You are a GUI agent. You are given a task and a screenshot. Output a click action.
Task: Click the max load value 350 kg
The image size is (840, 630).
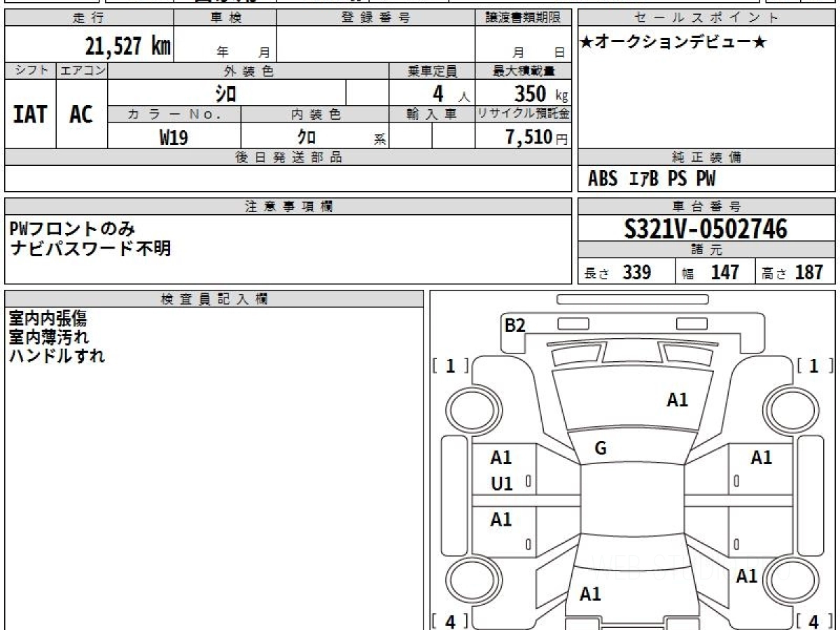541,94
